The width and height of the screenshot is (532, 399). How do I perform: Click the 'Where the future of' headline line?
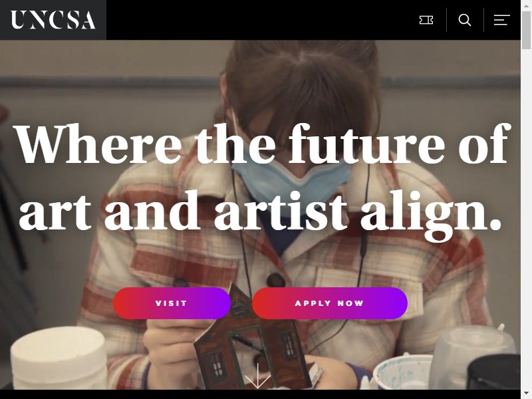point(262,144)
